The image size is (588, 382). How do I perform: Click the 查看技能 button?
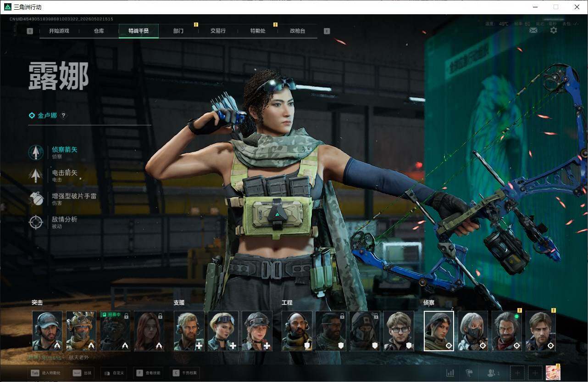(x=149, y=373)
